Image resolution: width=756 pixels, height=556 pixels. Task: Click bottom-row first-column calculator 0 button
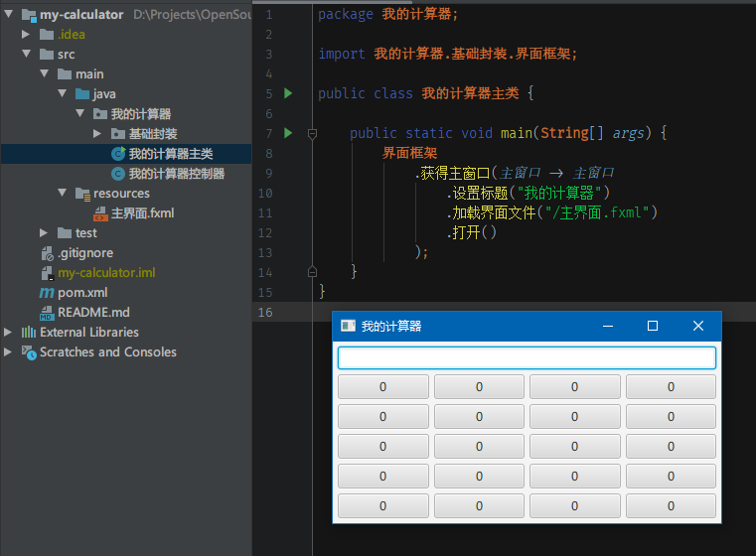click(382, 506)
